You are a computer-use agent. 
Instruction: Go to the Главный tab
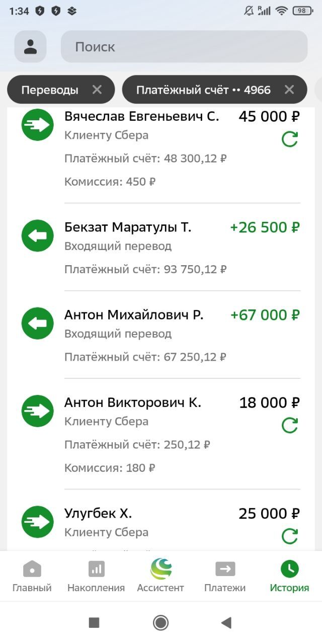(32, 576)
